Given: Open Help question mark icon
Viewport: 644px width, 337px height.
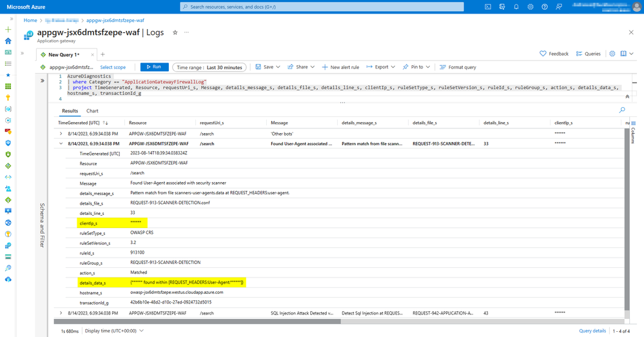Looking at the screenshot, I should point(545,7).
